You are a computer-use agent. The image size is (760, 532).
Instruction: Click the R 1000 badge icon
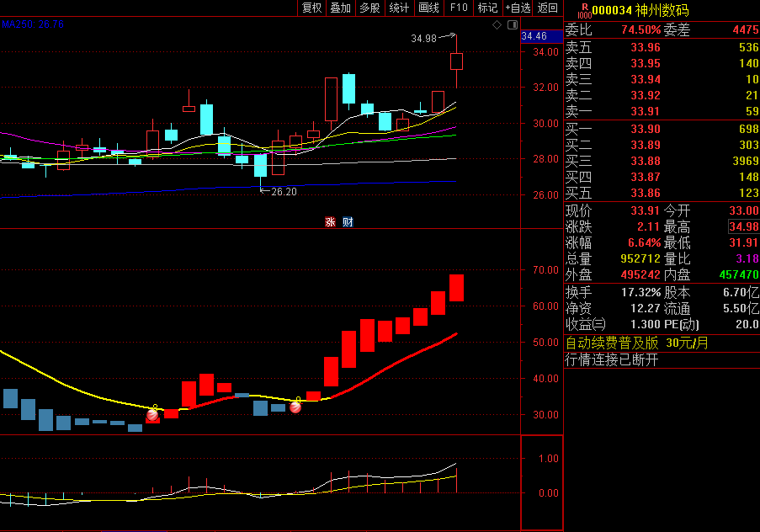(x=585, y=11)
